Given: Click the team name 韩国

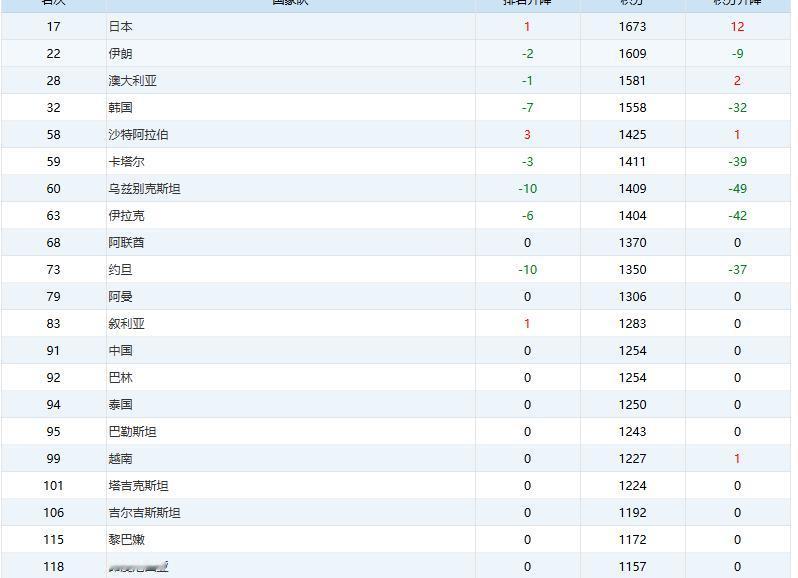Looking at the screenshot, I should coord(120,107).
